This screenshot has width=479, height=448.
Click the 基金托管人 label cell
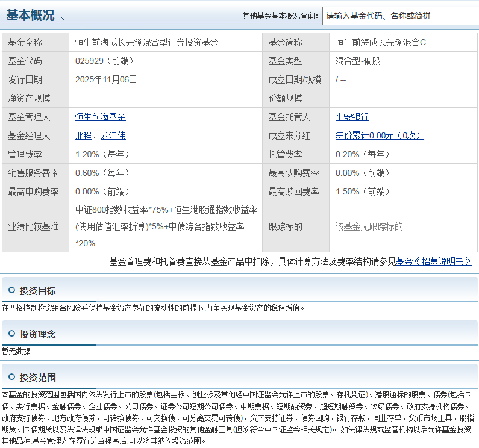296,117
